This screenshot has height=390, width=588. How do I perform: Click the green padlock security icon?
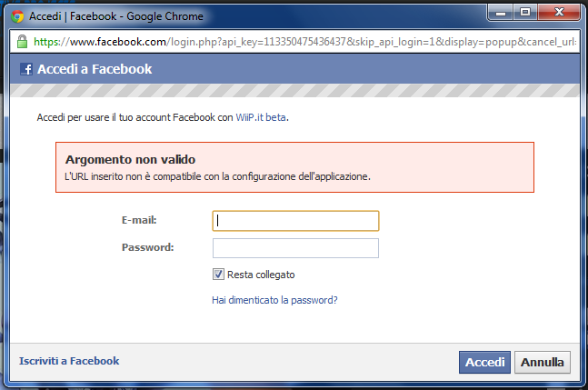click(x=22, y=42)
